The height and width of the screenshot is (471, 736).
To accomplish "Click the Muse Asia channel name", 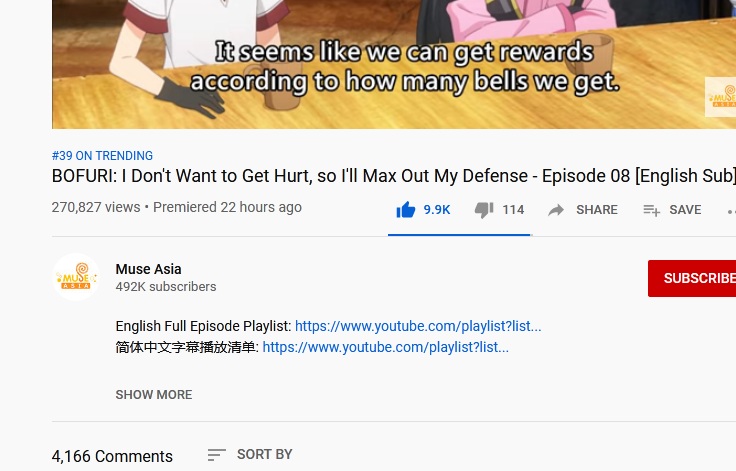I will [x=148, y=269].
